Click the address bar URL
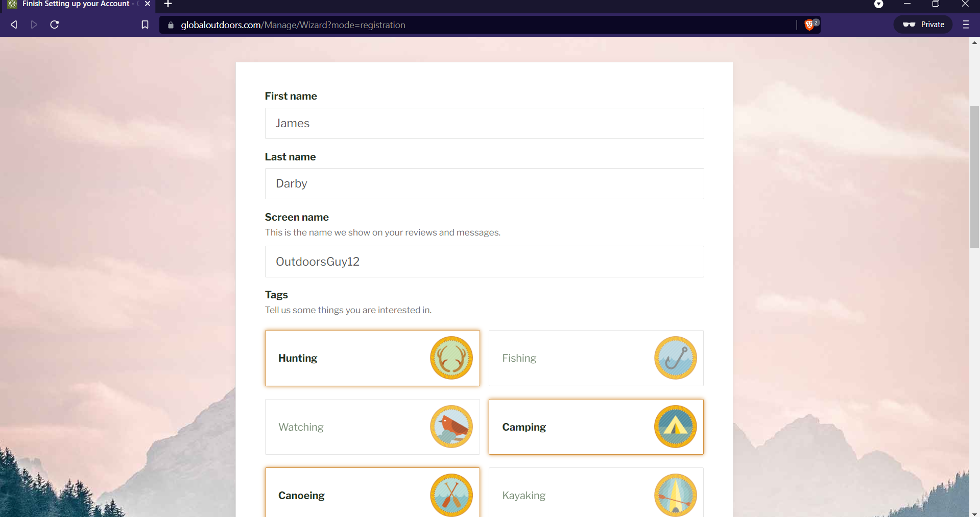980x517 pixels. click(293, 25)
